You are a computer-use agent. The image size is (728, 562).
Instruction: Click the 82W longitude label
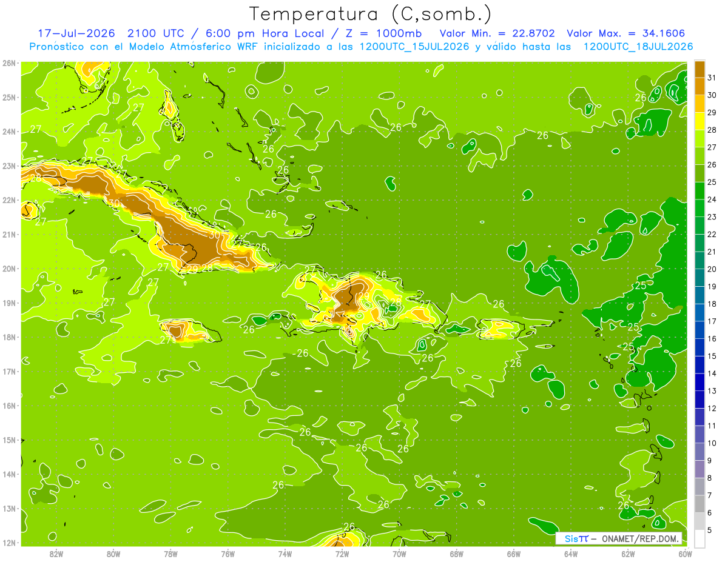56,554
